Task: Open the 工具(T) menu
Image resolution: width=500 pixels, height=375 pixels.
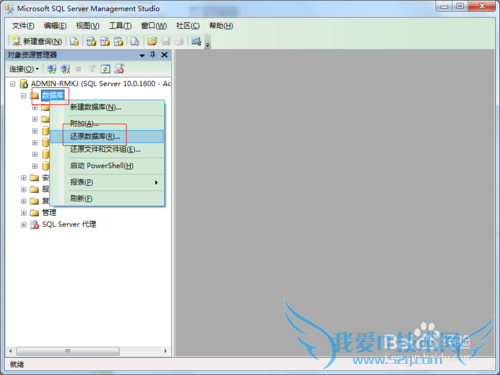Action: (120, 26)
